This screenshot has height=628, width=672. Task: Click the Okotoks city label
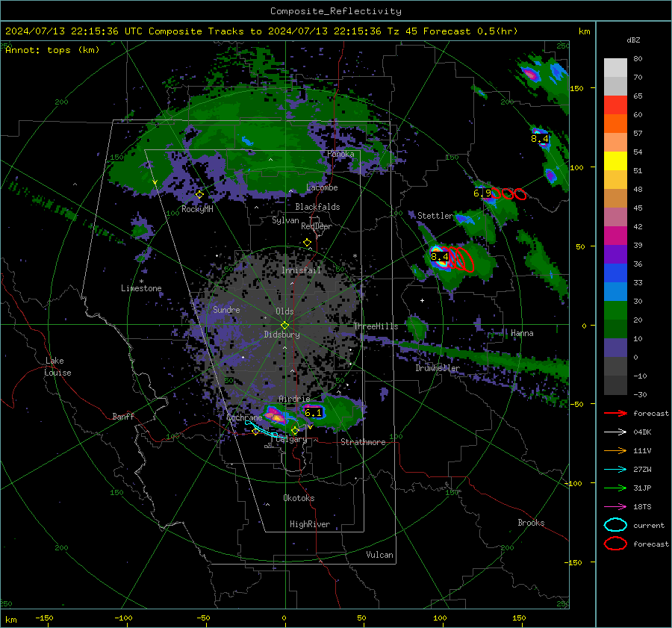click(299, 498)
